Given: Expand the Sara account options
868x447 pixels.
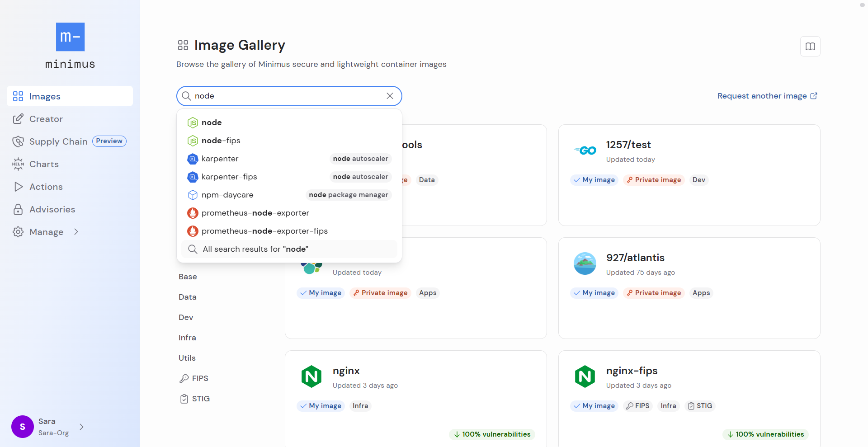Looking at the screenshot, I should [x=81, y=427].
